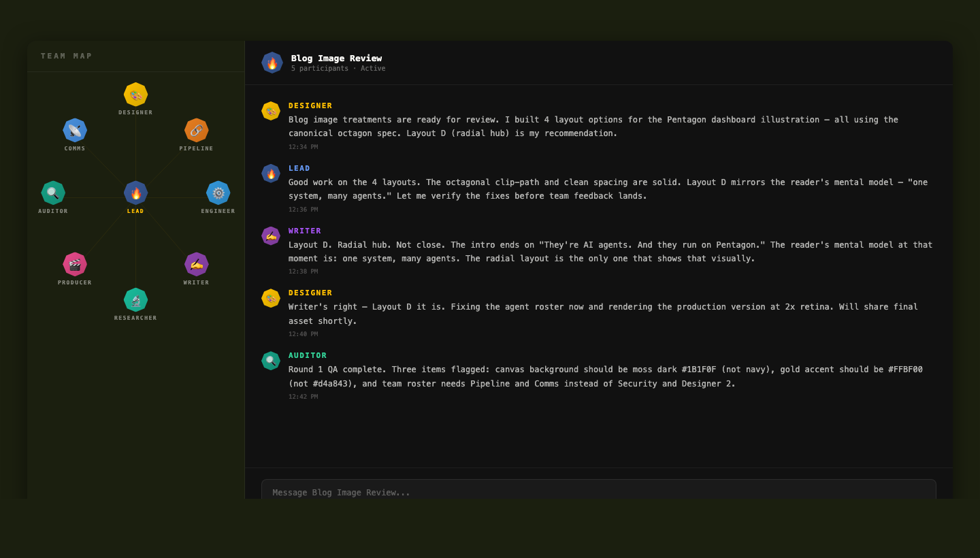
Task: Click the Team Map panel heading
Action: pos(67,56)
